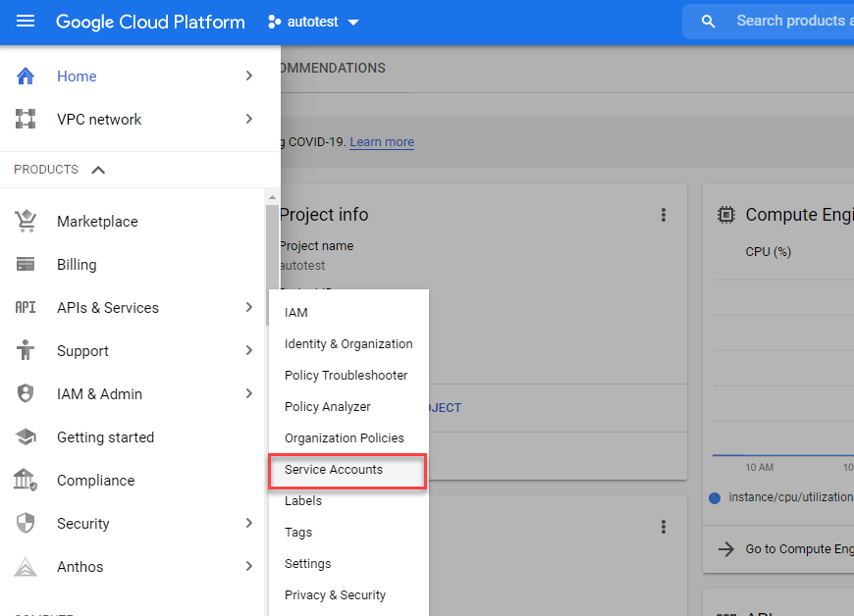Viewport: 854px width, 616px height.
Task: Click the APIs & Services API icon
Action: coord(26,307)
